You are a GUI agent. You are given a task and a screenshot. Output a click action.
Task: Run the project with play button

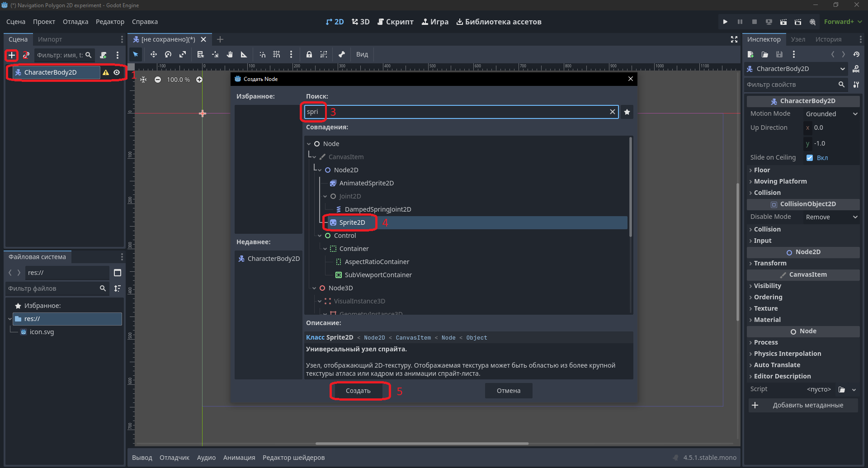tap(725, 22)
